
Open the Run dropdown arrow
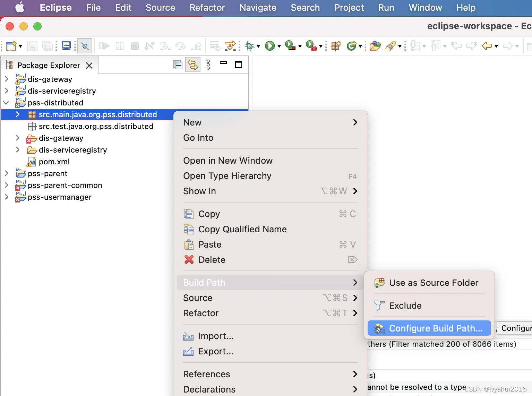279,46
